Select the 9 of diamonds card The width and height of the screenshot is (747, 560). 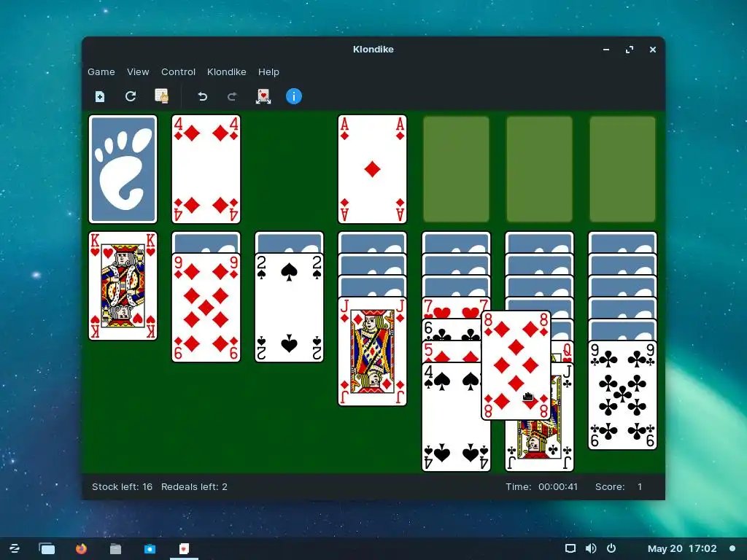(206, 308)
